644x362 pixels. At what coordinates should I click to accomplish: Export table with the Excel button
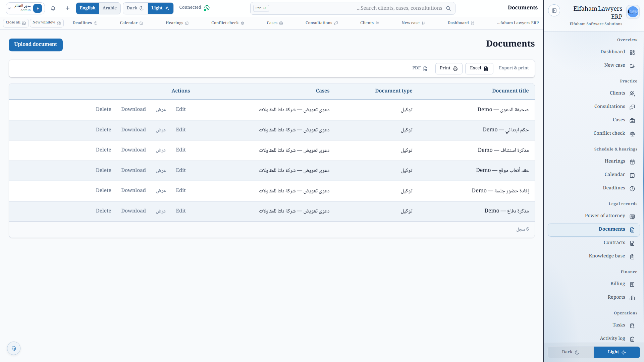click(x=479, y=68)
